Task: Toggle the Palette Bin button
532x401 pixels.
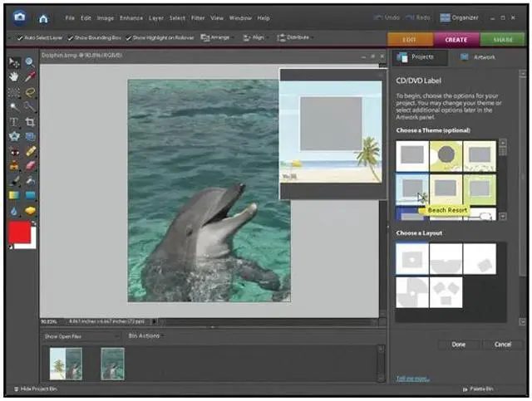Action: pos(478,389)
